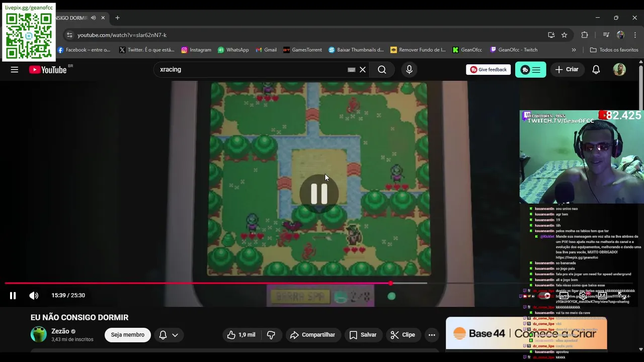Click Give feedback button

click(488, 70)
